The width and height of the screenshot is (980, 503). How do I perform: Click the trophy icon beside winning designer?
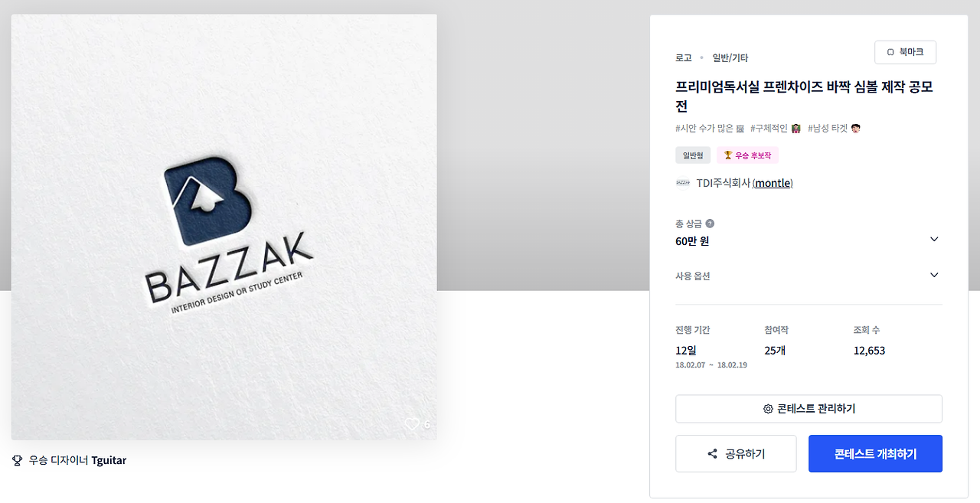[x=18, y=460]
